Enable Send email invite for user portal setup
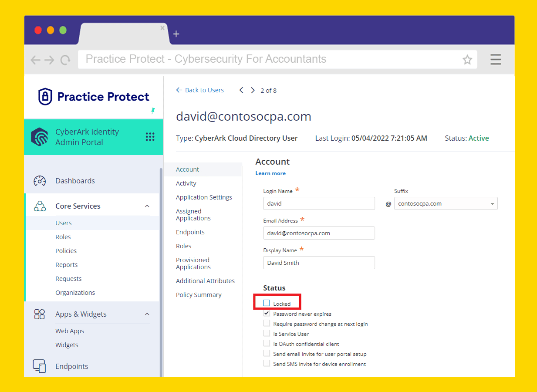 tap(267, 353)
